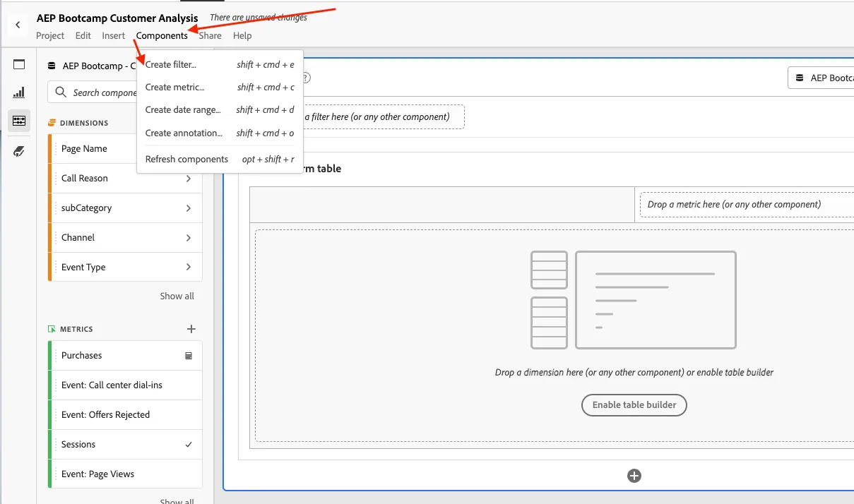The height and width of the screenshot is (504, 854).
Task: Click the search magnifier icon
Action: click(61, 92)
